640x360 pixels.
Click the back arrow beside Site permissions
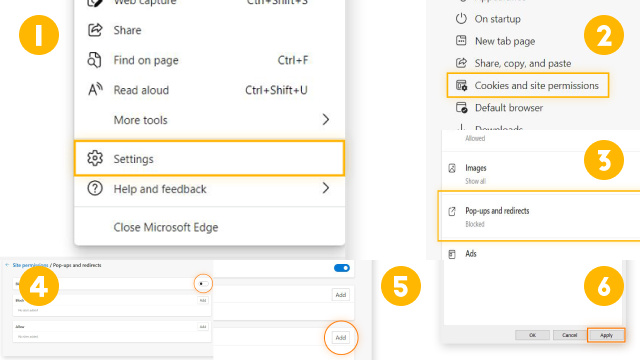point(7,265)
